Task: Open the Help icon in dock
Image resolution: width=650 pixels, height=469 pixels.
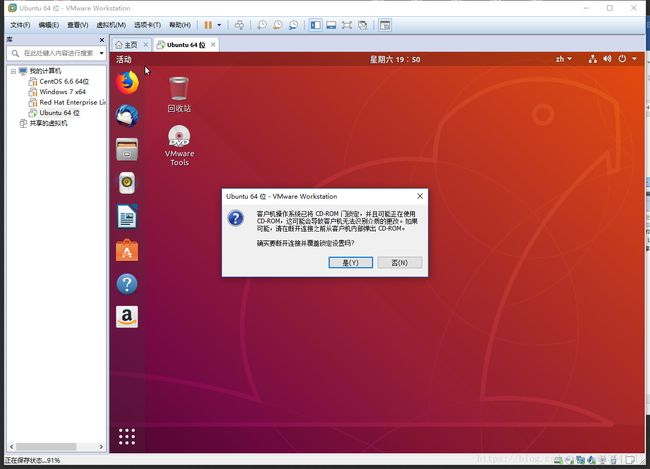Action: [127, 284]
